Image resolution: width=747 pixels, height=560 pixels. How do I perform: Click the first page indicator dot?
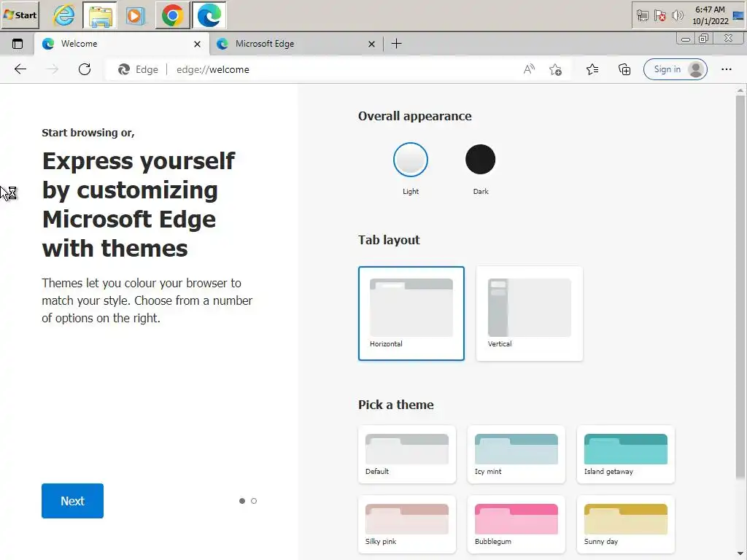pyautogui.click(x=242, y=501)
